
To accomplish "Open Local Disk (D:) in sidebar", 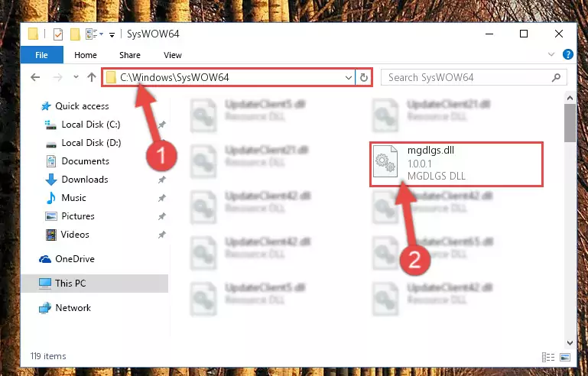I will pos(91,143).
